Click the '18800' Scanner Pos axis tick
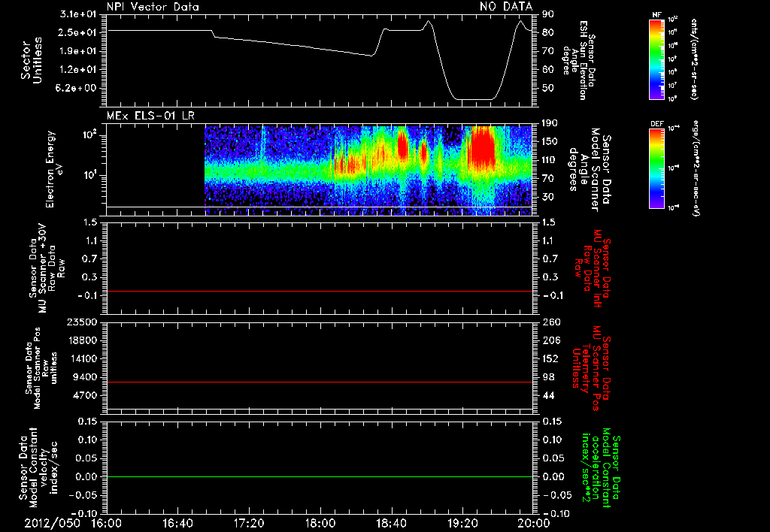The width and height of the screenshot is (770, 532). (x=82, y=340)
